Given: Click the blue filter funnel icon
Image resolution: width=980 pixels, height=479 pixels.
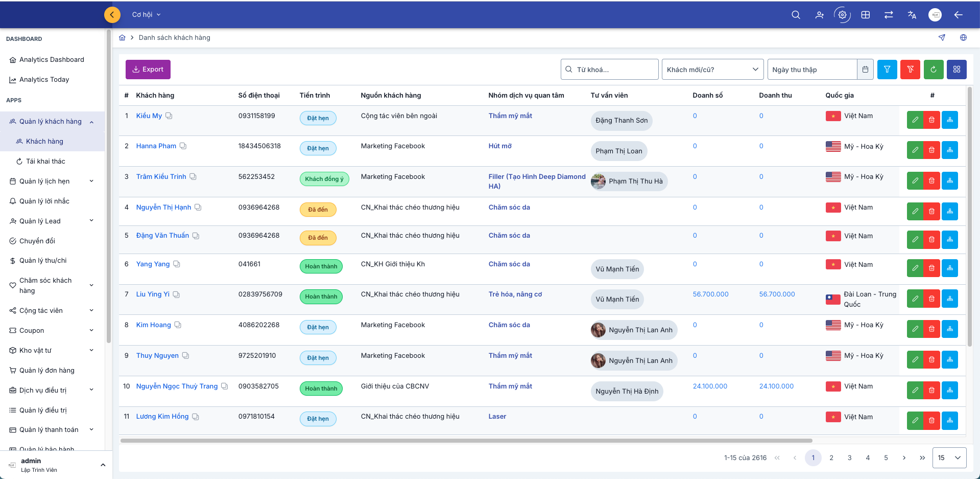Looking at the screenshot, I should (887, 70).
